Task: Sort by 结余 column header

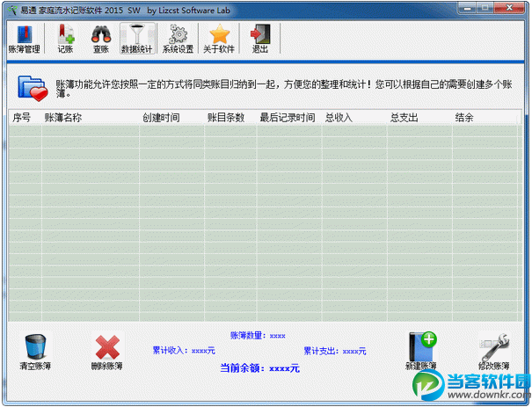Action: (x=485, y=118)
